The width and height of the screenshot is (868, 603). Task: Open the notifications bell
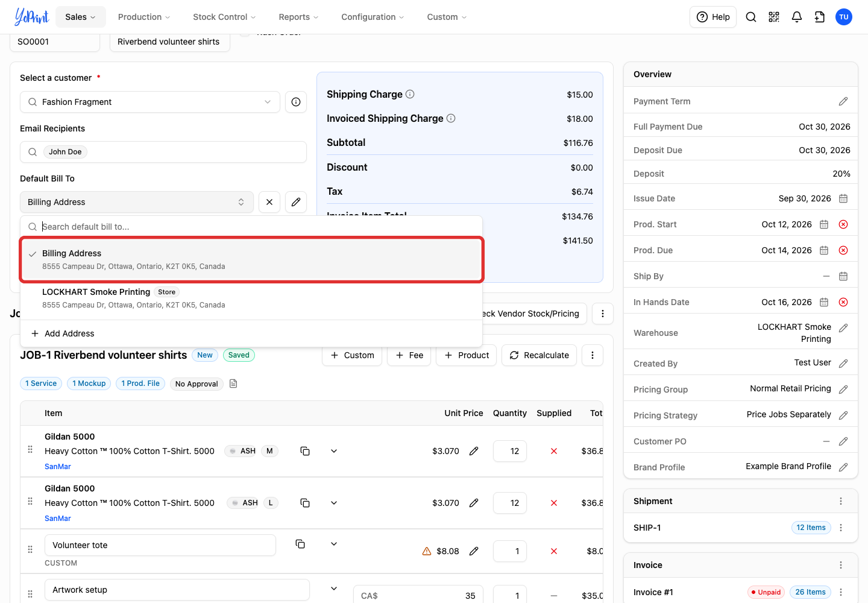(797, 17)
